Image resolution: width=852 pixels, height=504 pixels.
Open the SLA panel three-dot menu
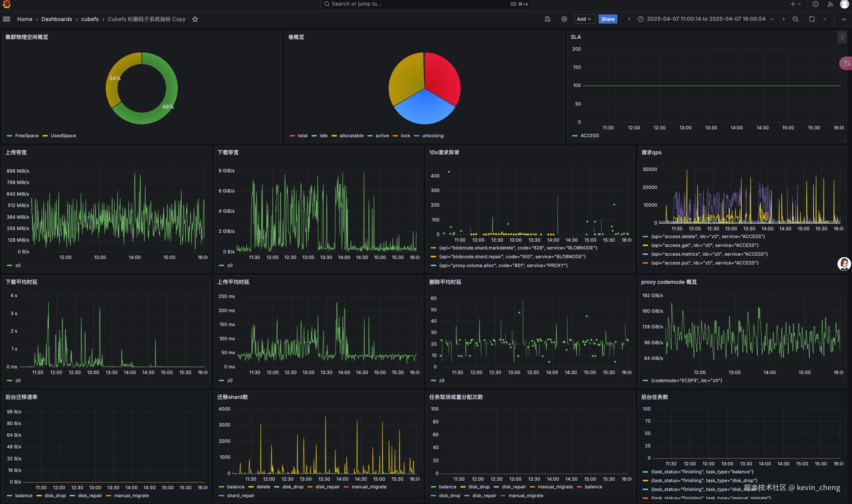click(x=842, y=37)
